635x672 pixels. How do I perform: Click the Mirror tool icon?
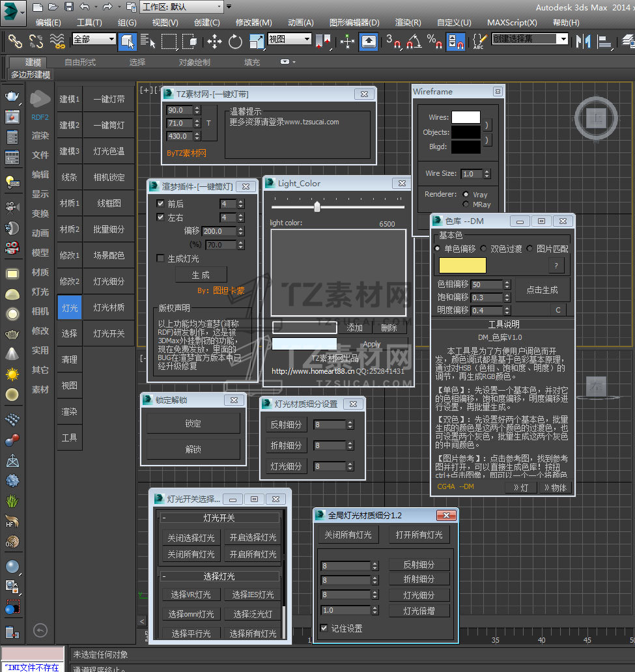(583, 41)
